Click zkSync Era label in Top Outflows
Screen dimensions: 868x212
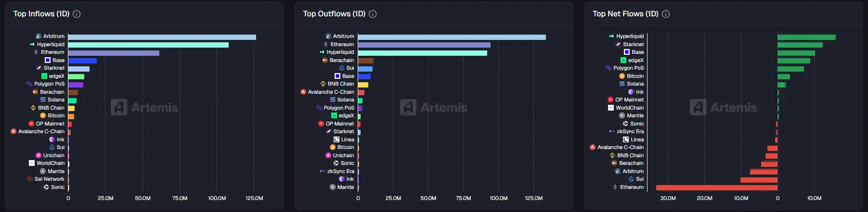(340, 171)
